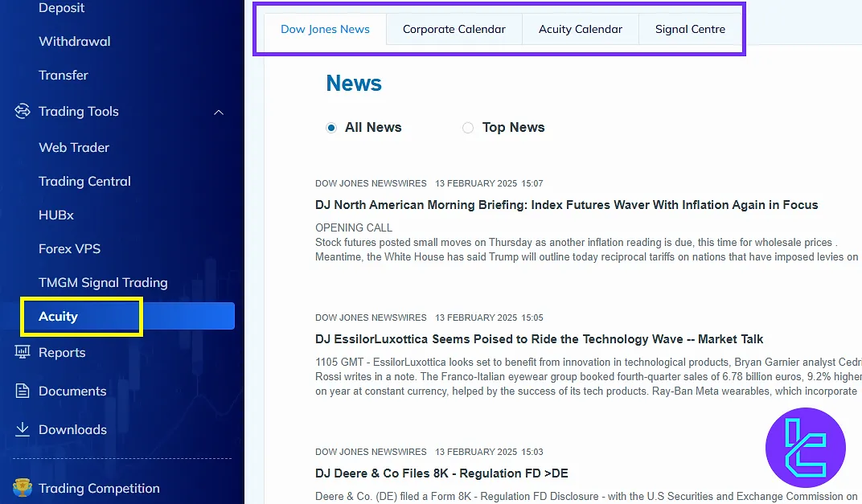The height and width of the screenshot is (504, 862).
Task: Open the EssilorLuxottica Market Talk headline
Action: click(x=539, y=339)
